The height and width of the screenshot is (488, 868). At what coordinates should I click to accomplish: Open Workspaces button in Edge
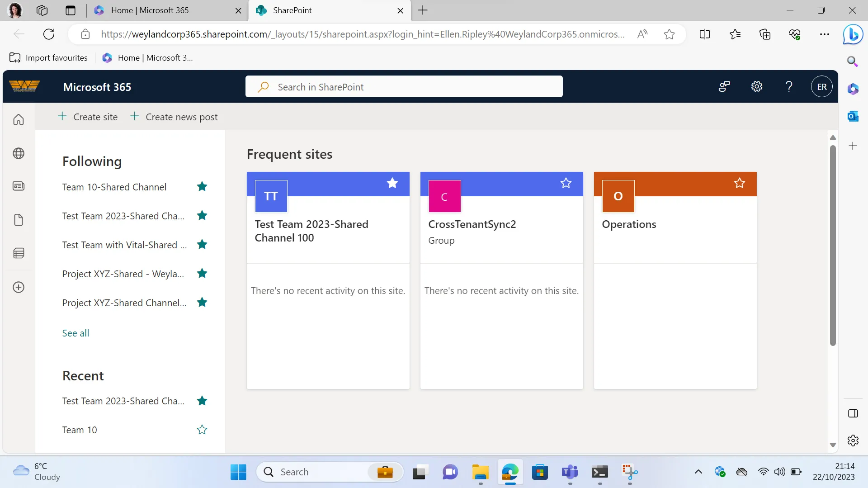[42, 10]
